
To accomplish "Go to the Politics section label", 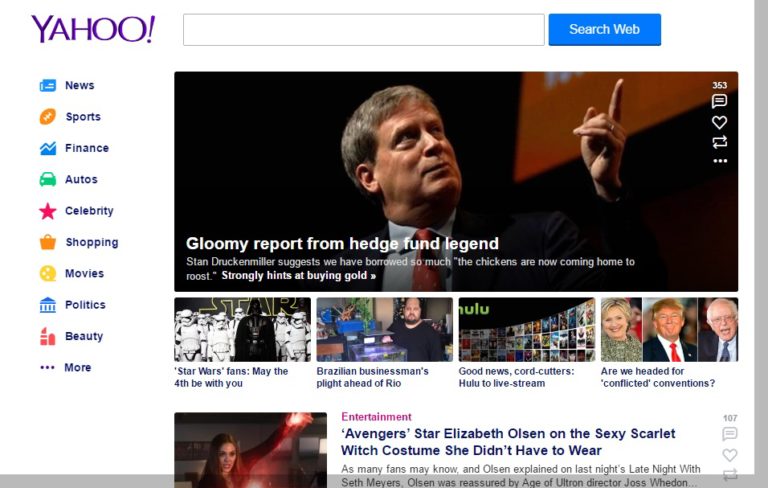I will (x=85, y=305).
